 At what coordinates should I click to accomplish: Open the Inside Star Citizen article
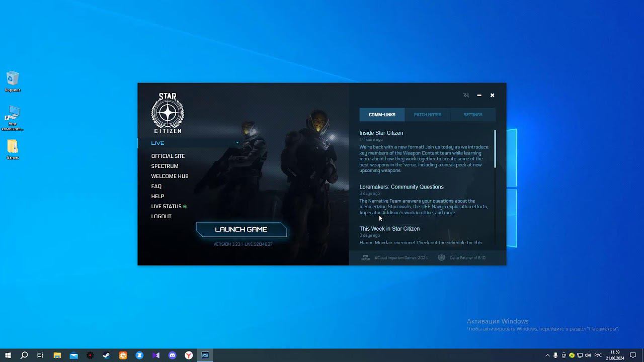pyautogui.click(x=381, y=133)
